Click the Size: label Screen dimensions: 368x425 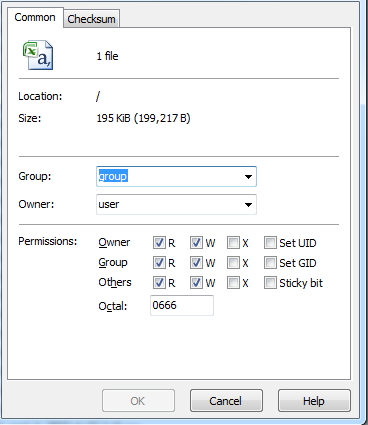tap(30, 118)
